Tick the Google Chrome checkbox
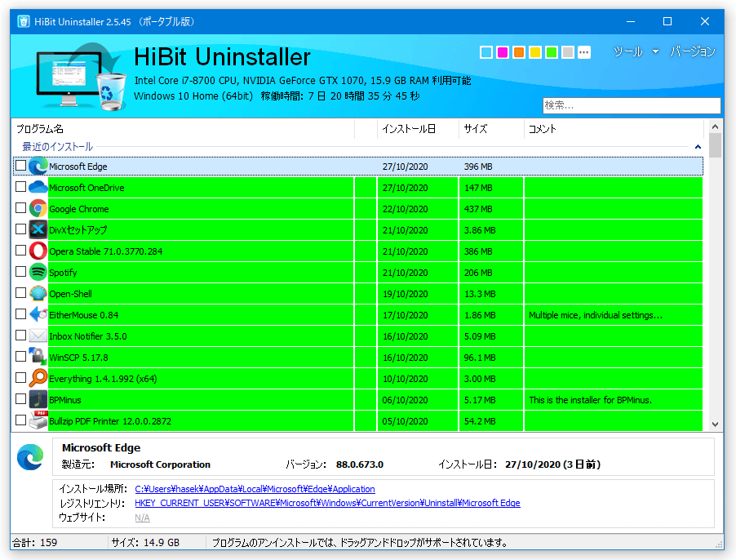This screenshot has width=736, height=560. click(20, 207)
